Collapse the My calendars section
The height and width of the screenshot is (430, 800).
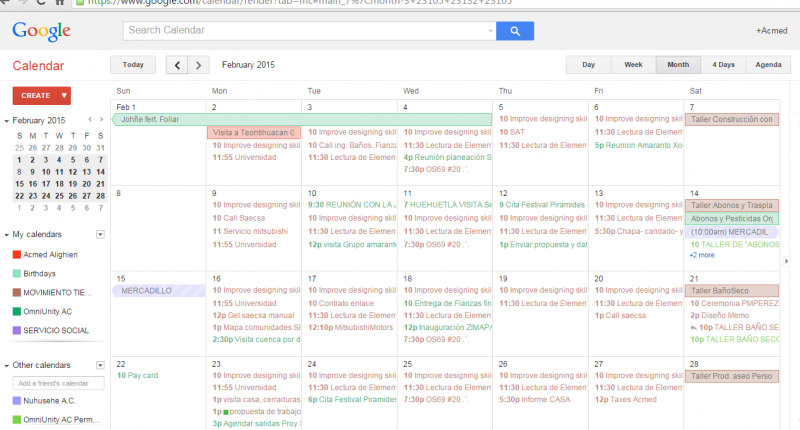tap(7, 235)
